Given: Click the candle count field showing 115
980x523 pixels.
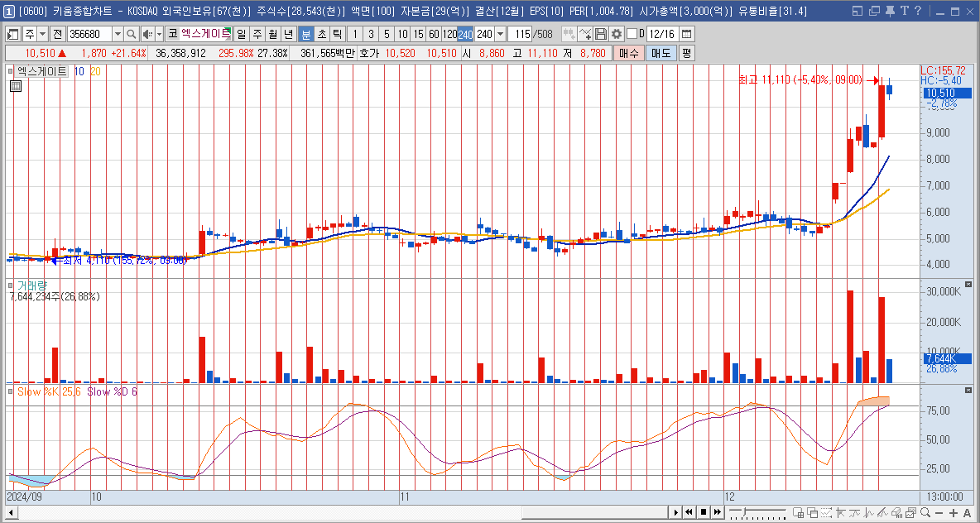Looking at the screenshot, I should [x=520, y=34].
